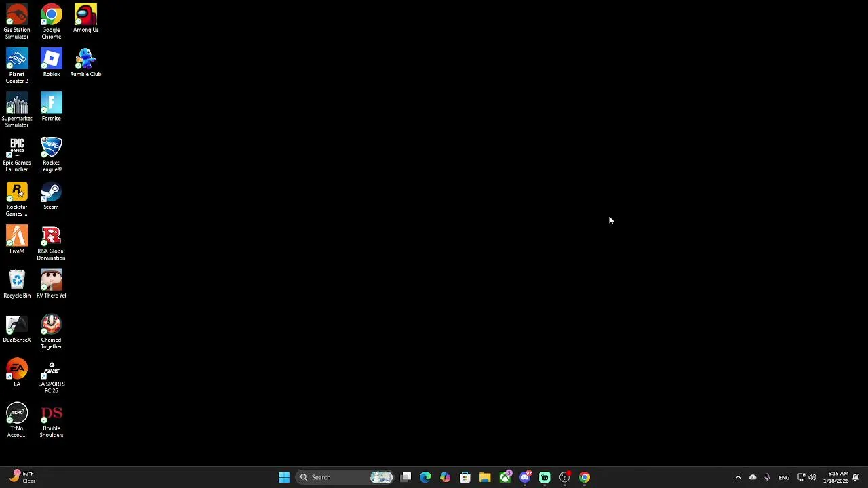Open the ENG language switcher
Image resolution: width=868 pixels, height=488 pixels.
tap(784, 477)
